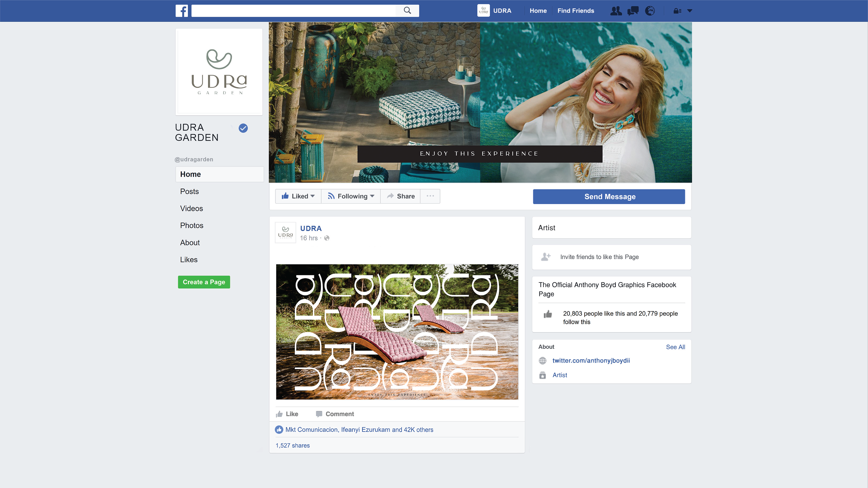The image size is (868, 488).
Task: Open the Videos section in the sidebar
Action: [x=191, y=209]
